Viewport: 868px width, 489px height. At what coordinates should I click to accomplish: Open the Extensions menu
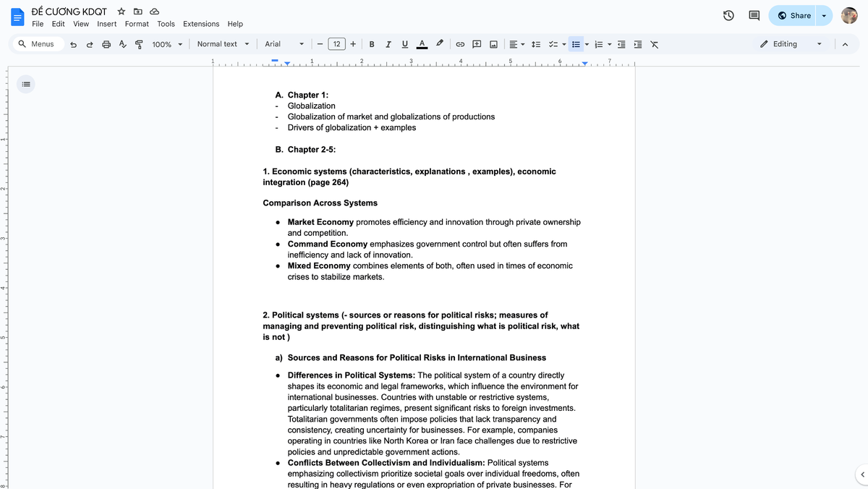(200, 23)
